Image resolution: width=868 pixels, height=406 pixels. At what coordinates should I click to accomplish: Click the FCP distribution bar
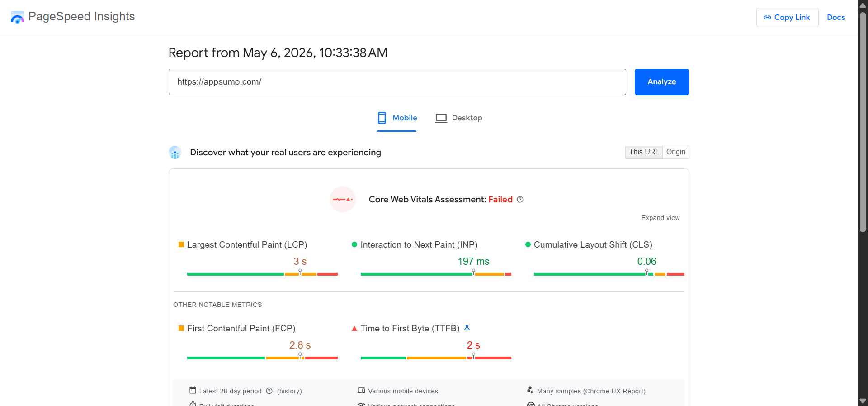tap(262, 358)
